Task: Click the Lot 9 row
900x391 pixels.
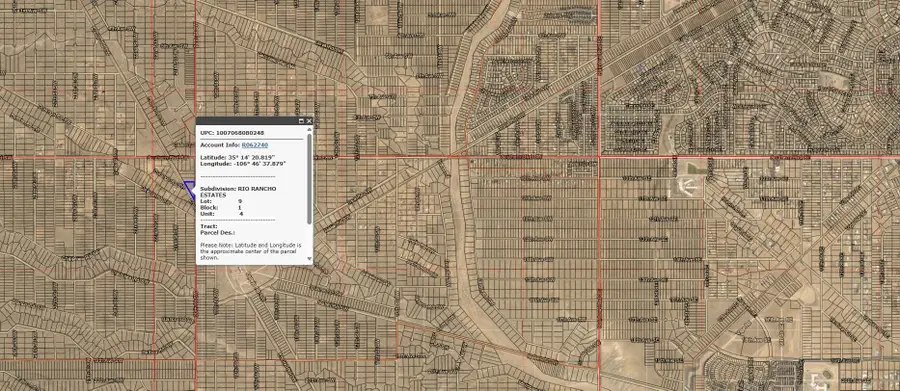Action: (x=221, y=201)
